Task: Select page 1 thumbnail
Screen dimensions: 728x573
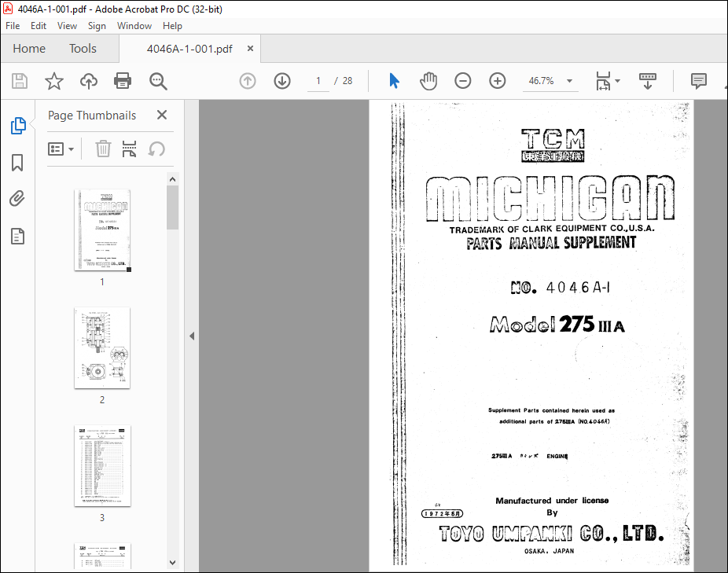Action: pyautogui.click(x=102, y=230)
